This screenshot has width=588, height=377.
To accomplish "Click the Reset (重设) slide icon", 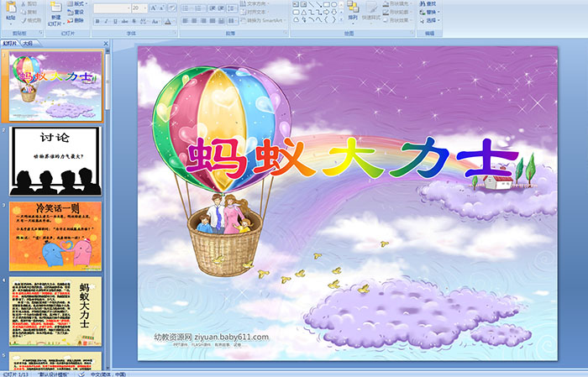I will click(70, 12).
